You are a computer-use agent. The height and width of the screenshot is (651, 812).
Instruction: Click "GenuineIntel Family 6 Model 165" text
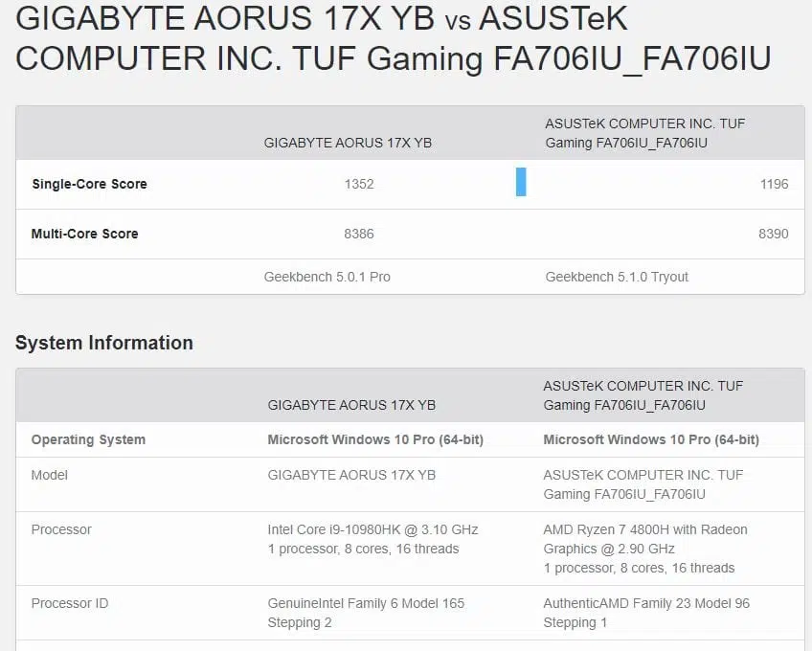pos(366,603)
